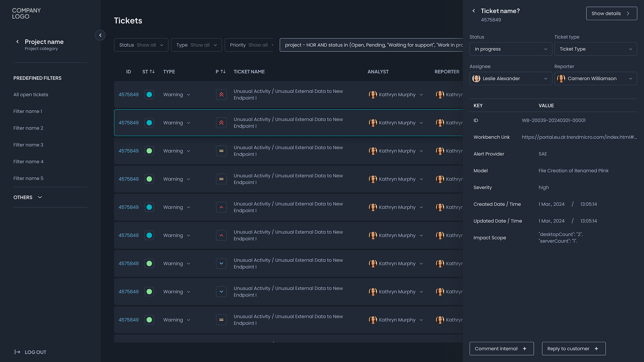
Task: Click the green status indicator in last row
Action: click(149, 320)
